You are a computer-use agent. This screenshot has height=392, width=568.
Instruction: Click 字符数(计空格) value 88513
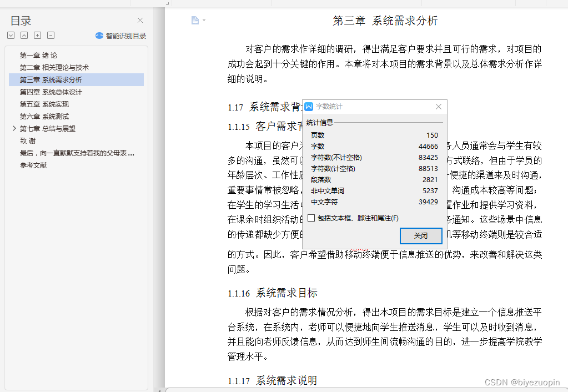point(428,168)
